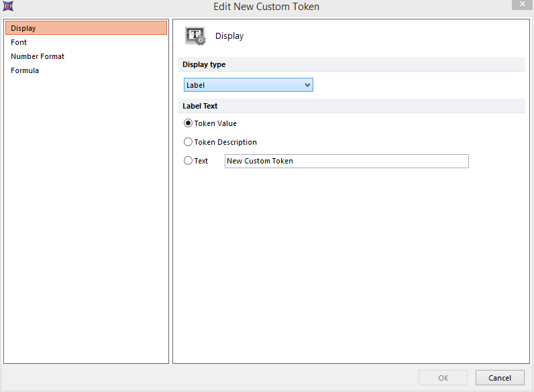Click the Display settings icon with gear
Viewport: 534px width, 392px height.
coord(195,36)
